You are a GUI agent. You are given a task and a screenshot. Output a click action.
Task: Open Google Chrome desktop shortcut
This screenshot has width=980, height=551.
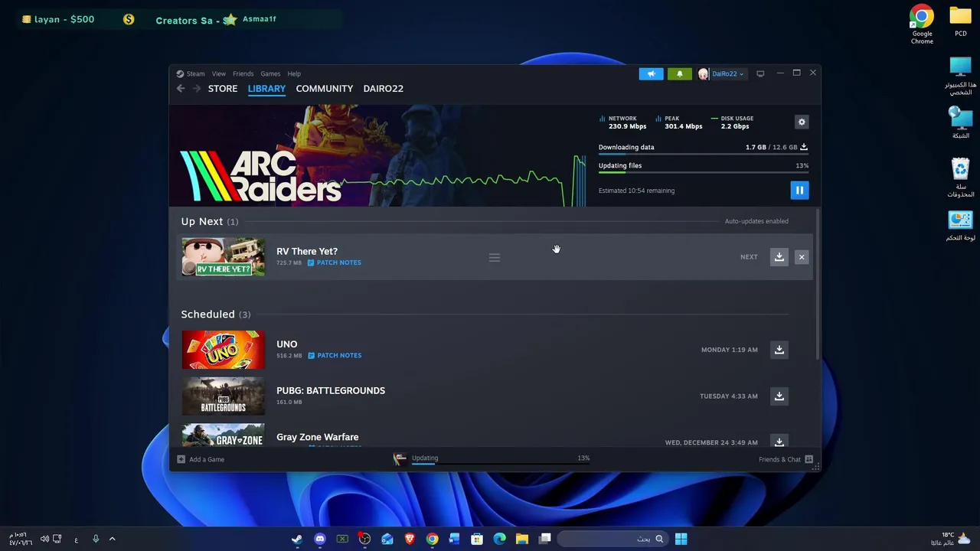pyautogui.click(x=922, y=25)
